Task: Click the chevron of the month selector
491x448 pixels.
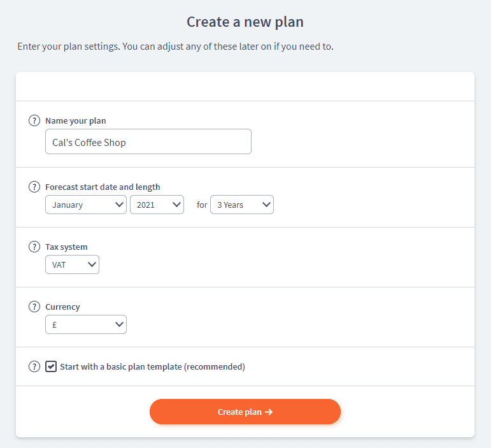Action: (119, 205)
